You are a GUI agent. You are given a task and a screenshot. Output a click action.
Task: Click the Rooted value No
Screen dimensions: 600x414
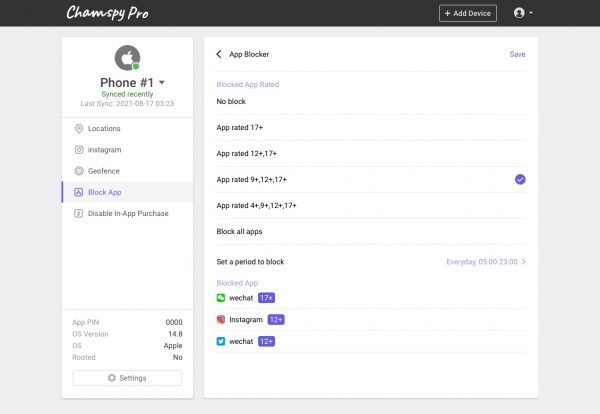[x=178, y=357]
